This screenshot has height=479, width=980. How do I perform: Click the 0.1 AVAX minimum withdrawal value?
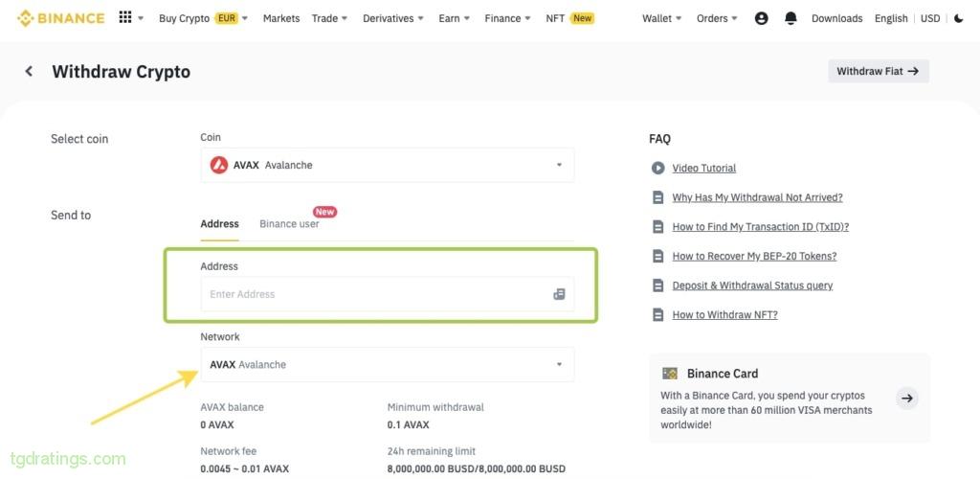[x=408, y=425]
